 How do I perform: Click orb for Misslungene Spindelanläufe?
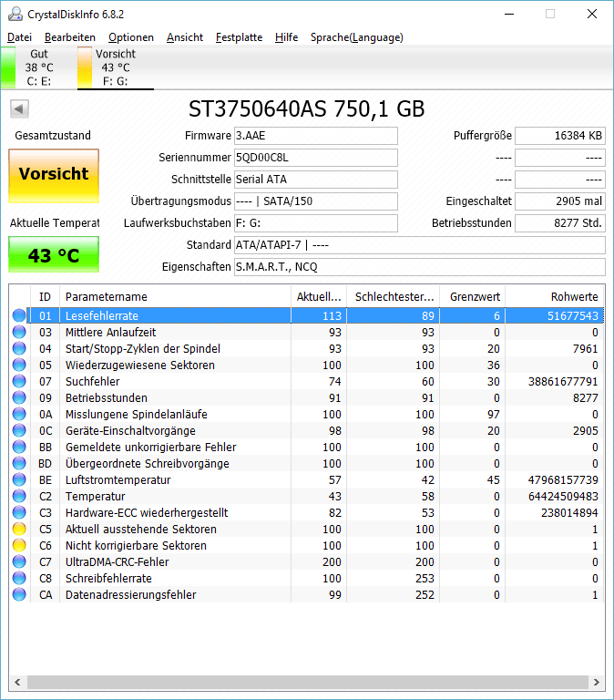point(19,415)
